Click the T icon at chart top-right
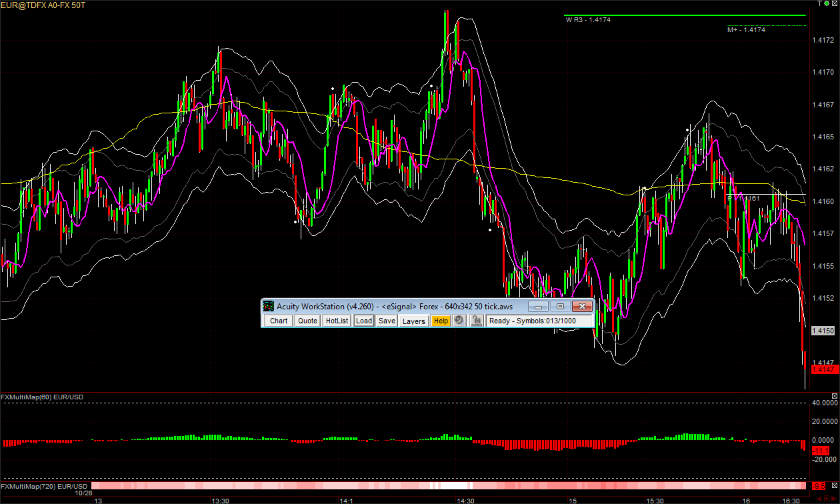 tap(819, 4)
